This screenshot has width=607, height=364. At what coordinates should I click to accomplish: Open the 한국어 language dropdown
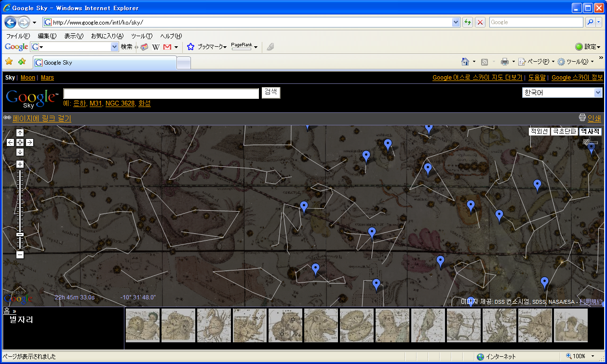[562, 93]
